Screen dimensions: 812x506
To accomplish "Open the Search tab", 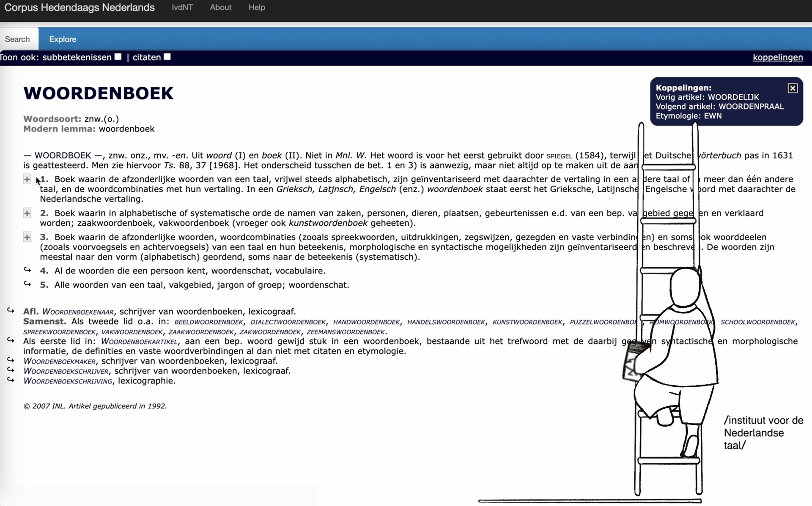I will click(17, 39).
